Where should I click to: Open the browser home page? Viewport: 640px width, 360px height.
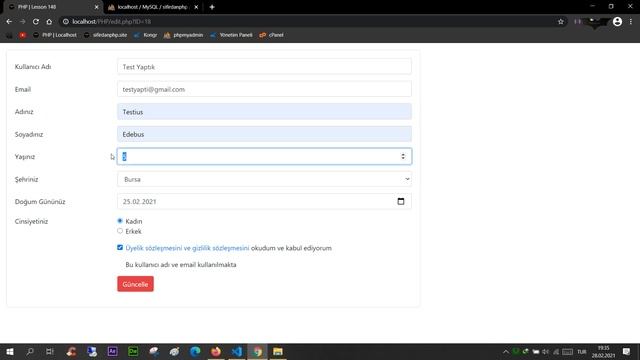pos(49,22)
